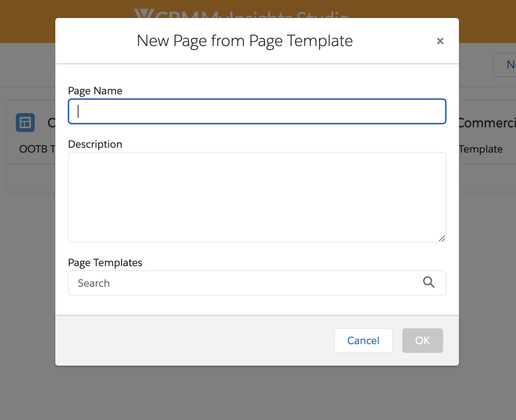Click the partially hidden card title beside template icon
The height and width of the screenshot is (420, 516).
51,123
